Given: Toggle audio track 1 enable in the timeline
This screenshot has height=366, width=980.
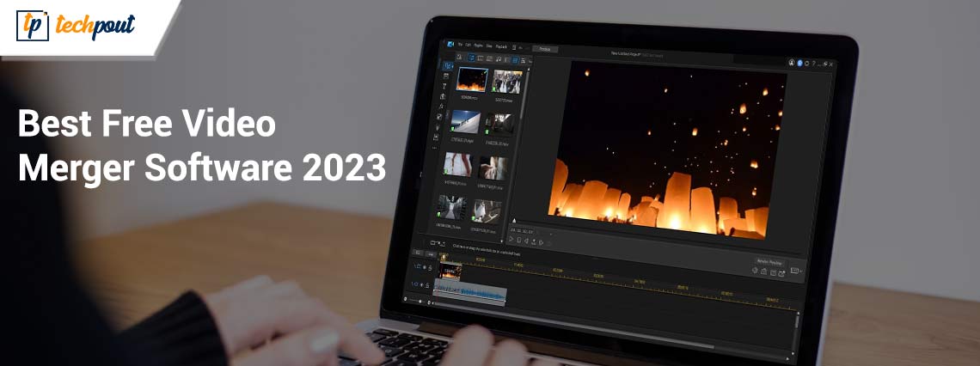Looking at the screenshot, I should pos(421,284).
